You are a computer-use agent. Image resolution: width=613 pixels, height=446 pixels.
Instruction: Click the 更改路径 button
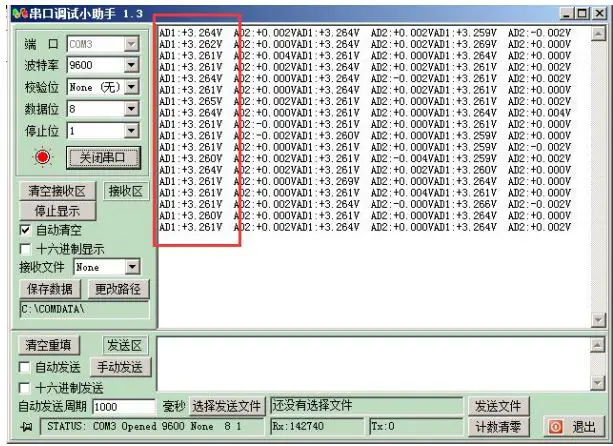[118, 289]
